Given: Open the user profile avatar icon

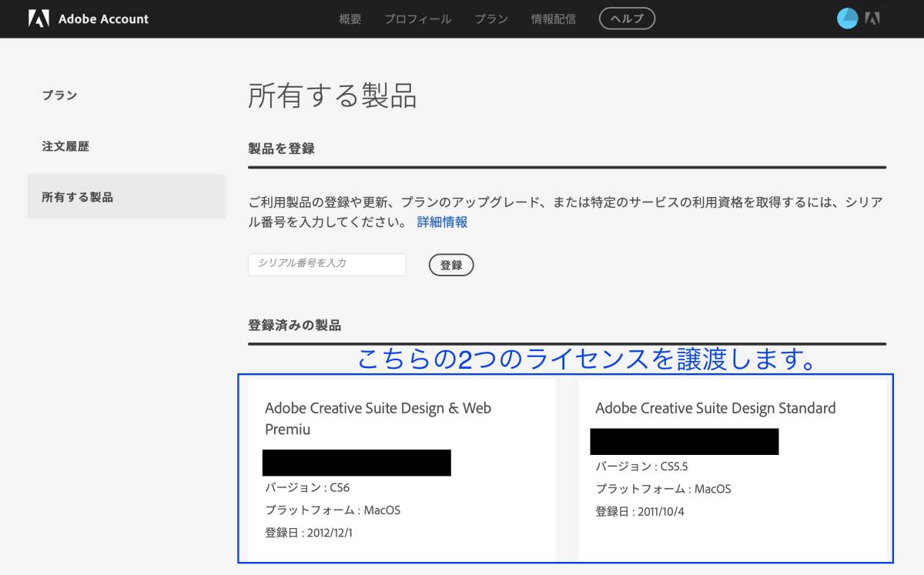Looking at the screenshot, I should 847,18.
